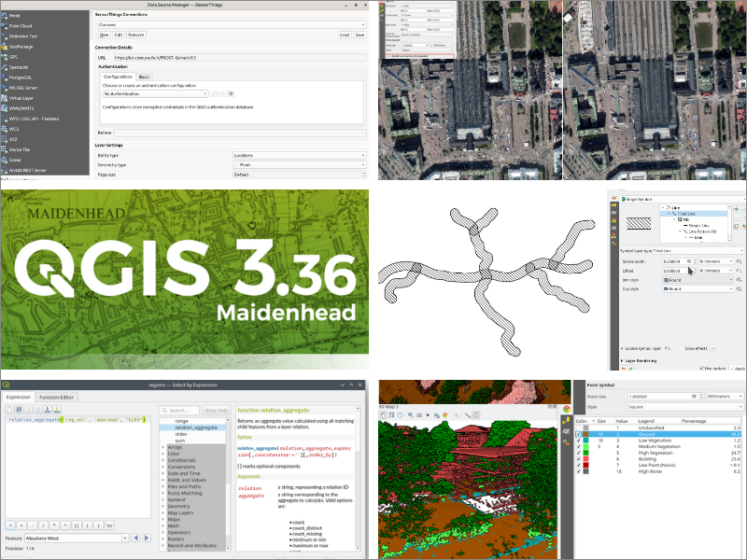Expand Arrays function group
747x560 pixels.
pyautogui.click(x=162, y=448)
